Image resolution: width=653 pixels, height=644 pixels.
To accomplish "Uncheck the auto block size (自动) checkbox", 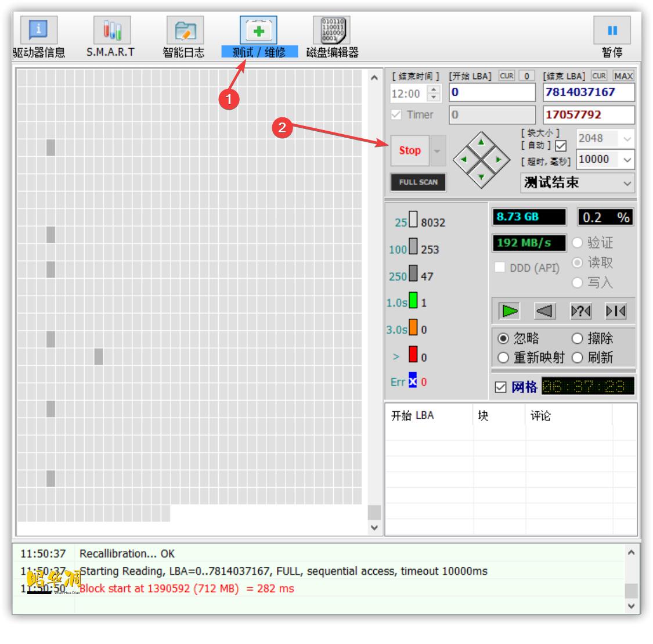I will click(x=561, y=146).
